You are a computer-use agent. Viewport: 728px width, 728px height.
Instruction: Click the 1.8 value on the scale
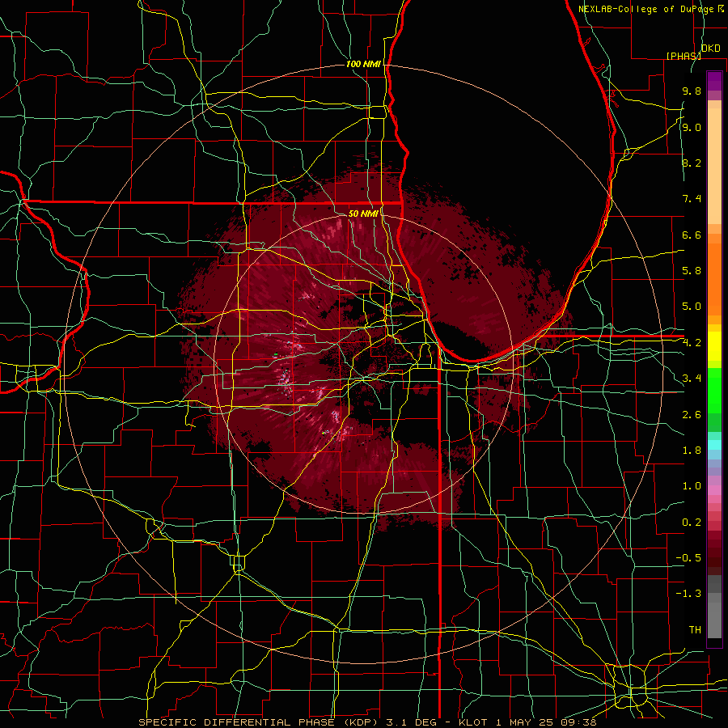coord(692,451)
